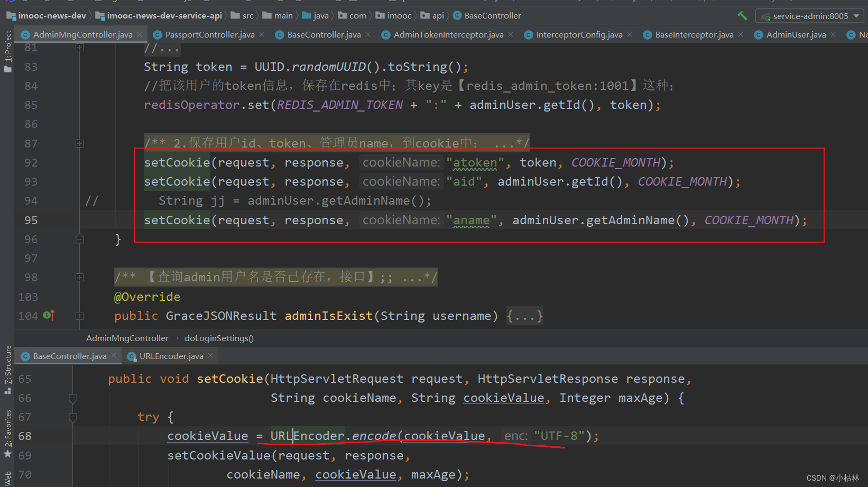This screenshot has width=868, height=487.
Task: Close the InterceptorConfig.java editor tab
Action: [x=629, y=34]
